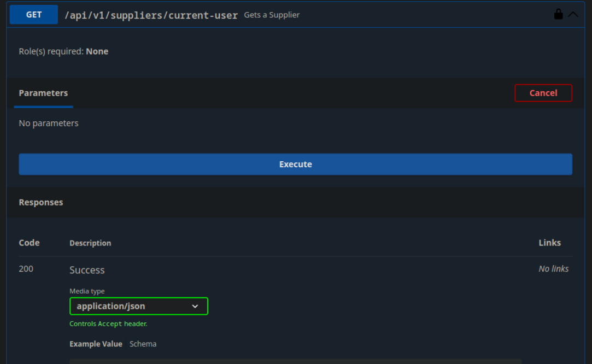Viewport: 592px width, 364px height.
Task: Open the application/json media type dropdown
Action: click(x=138, y=306)
